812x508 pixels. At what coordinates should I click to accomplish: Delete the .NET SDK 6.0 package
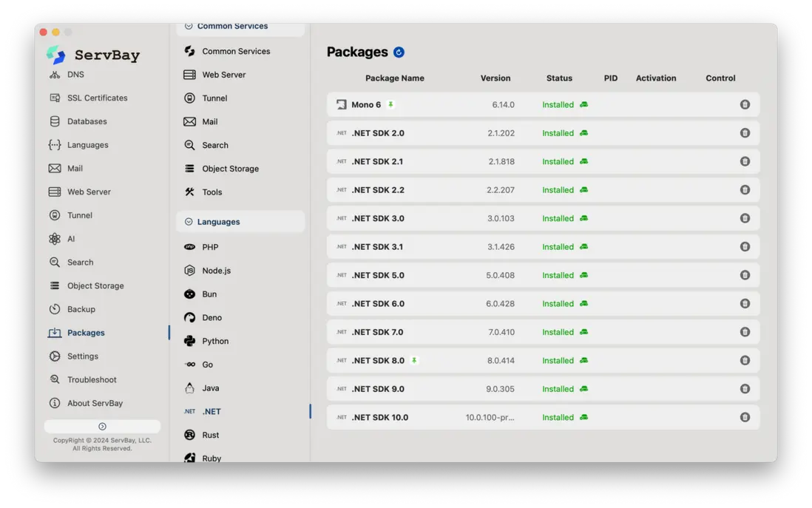point(745,303)
